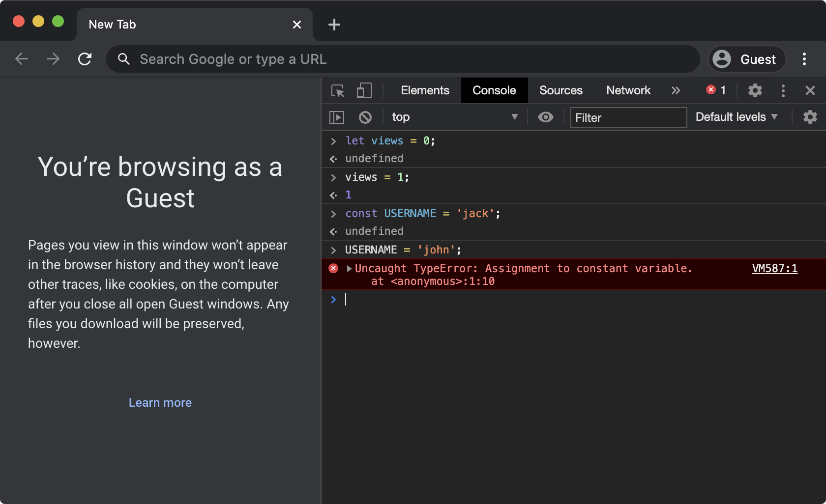Clear the console

pos(365,117)
